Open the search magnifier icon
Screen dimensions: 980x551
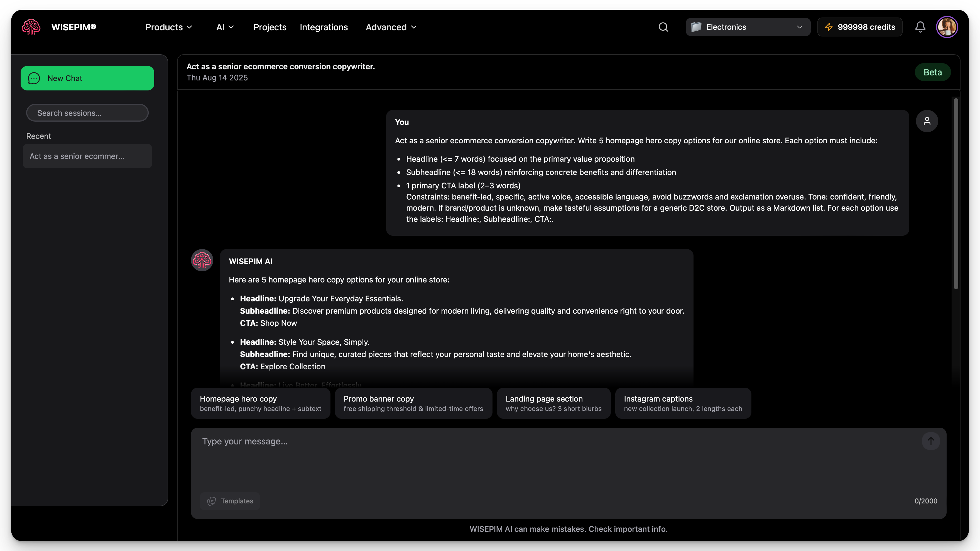pyautogui.click(x=663, y=27)
